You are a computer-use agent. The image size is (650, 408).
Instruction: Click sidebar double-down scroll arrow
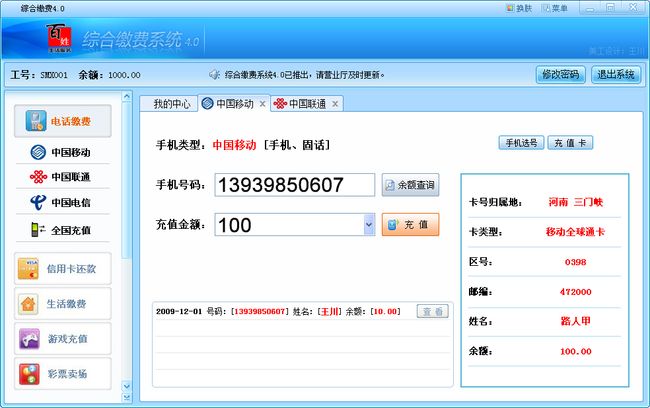coord(127,397)
